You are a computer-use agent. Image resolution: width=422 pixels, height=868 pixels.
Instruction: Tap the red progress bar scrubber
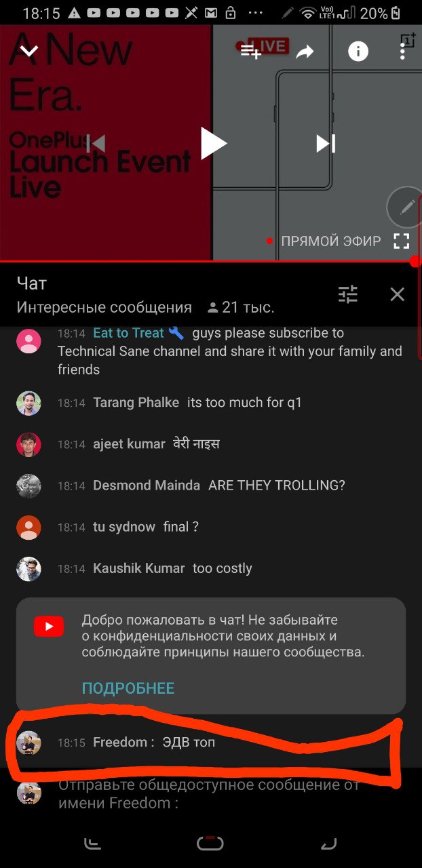415,261
